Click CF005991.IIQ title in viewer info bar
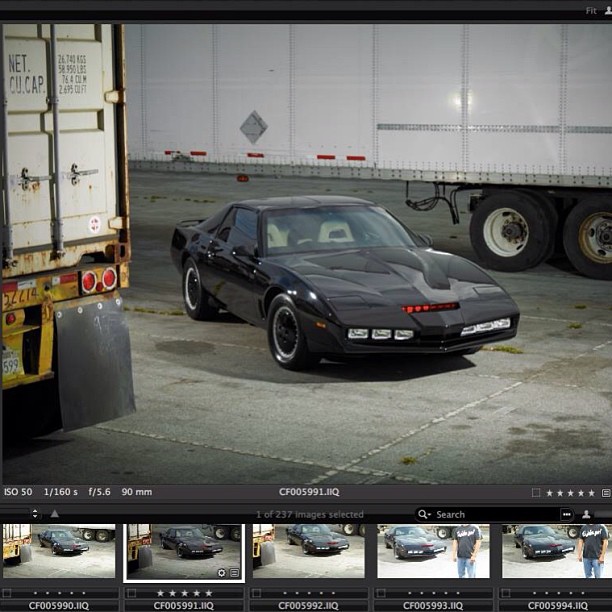This screenshot has width=612, height=612. coord(309,492)
